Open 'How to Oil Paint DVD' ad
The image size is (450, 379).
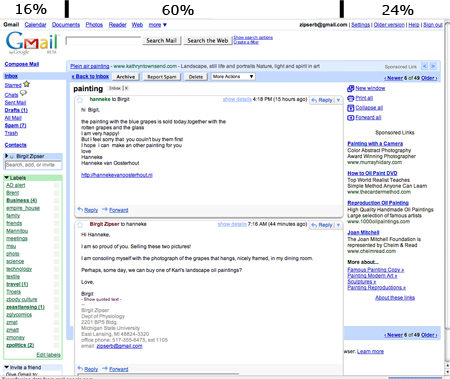[x=372, y=173]
